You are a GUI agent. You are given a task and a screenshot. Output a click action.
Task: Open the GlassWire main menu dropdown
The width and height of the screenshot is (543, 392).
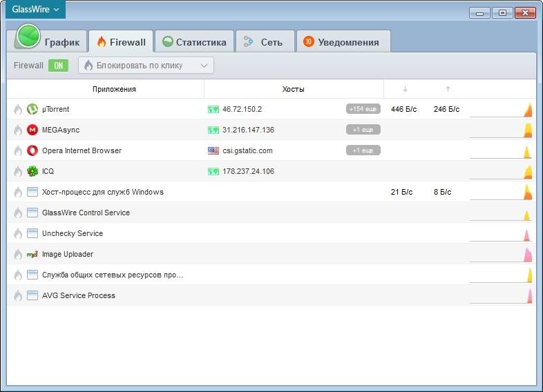point(35,10)
